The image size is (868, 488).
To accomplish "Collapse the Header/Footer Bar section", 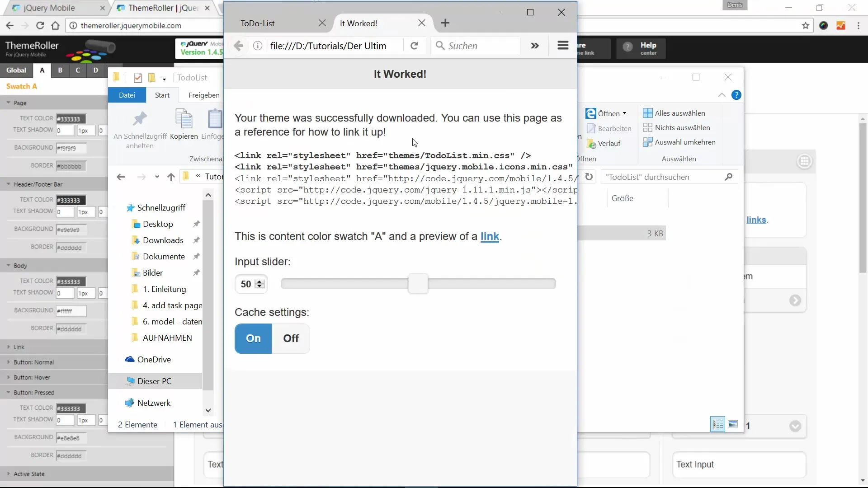I will point(38,184).
